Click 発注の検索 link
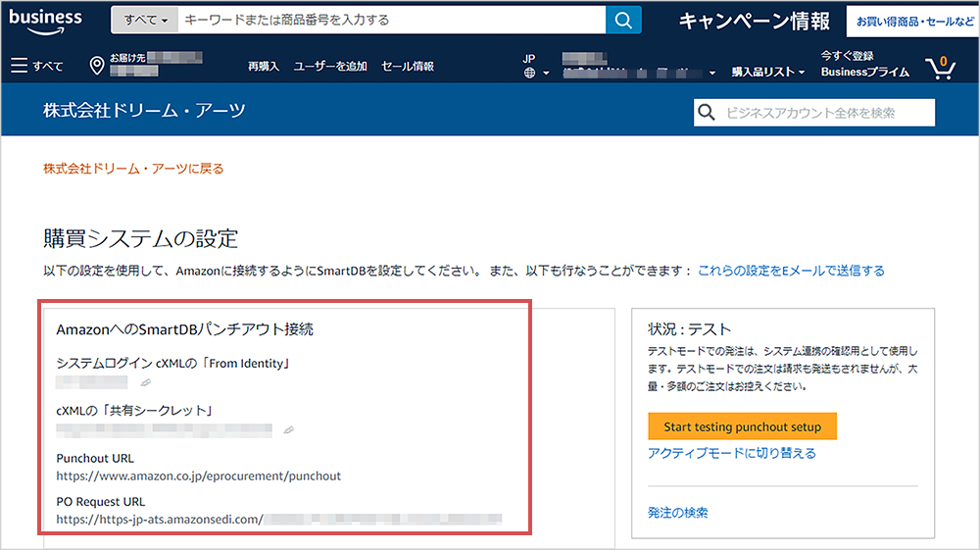The width and height of the screenshot is (980, 550). (x=678, y=513)
